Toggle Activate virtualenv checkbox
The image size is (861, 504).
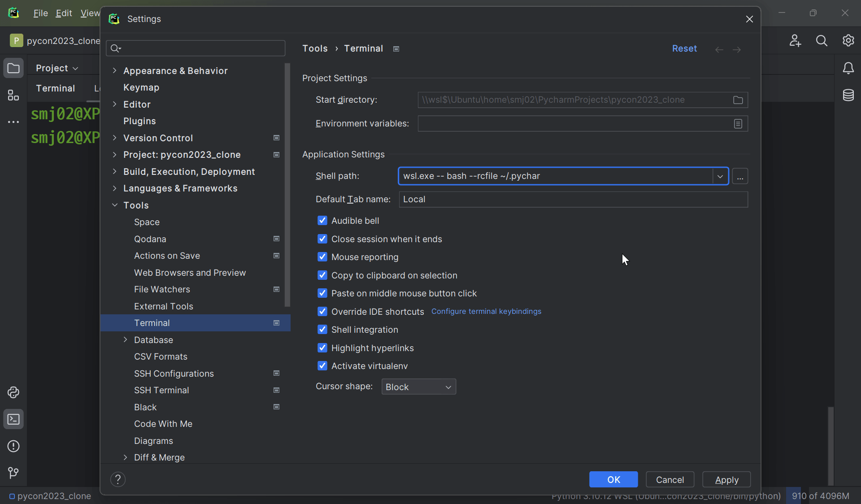(322, 366)
